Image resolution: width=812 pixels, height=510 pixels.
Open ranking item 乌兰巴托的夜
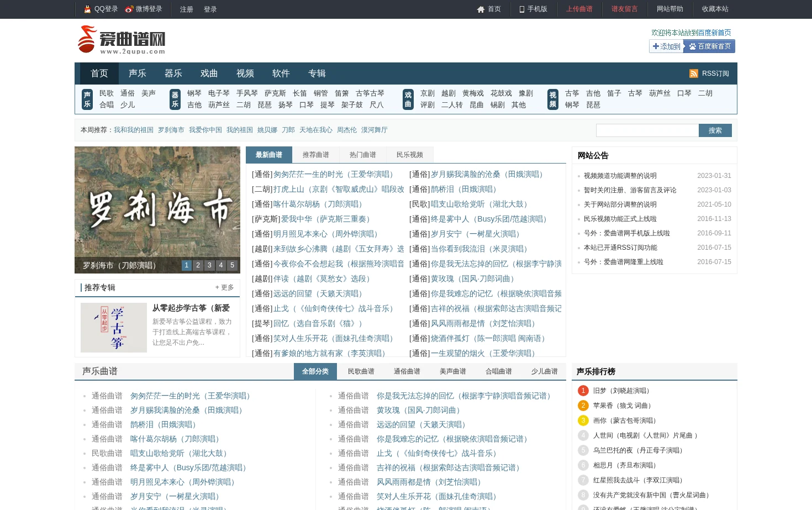(640, 450)
